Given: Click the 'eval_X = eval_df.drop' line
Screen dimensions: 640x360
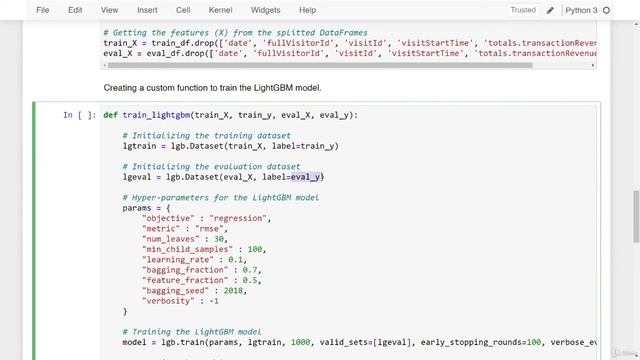Looking at the screenshot, I should (350, 53).
